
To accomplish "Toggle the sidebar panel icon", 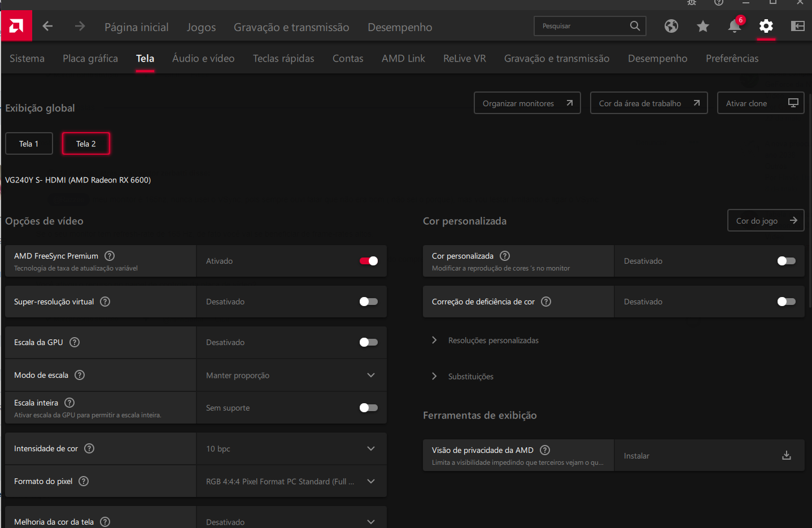I will click(x=798, y=26).
